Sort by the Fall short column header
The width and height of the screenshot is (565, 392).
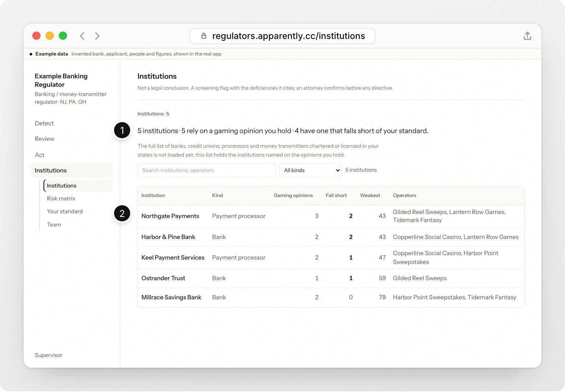click(336, 196)
